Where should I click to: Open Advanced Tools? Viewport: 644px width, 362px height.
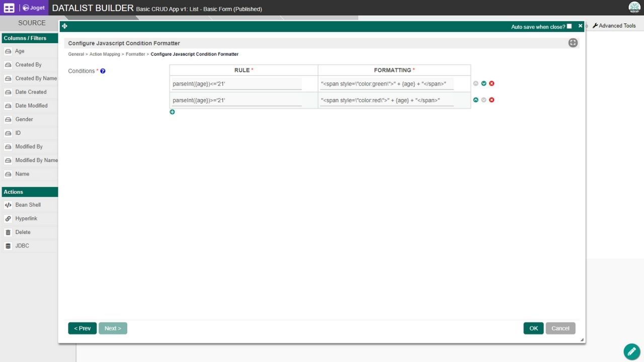[x=614, y=26]
